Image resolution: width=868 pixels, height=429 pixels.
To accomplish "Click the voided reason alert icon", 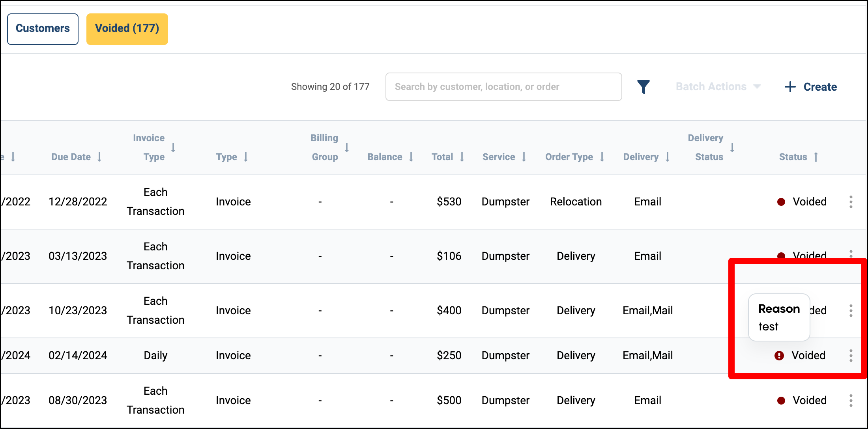I will click(x=779, y=356).
